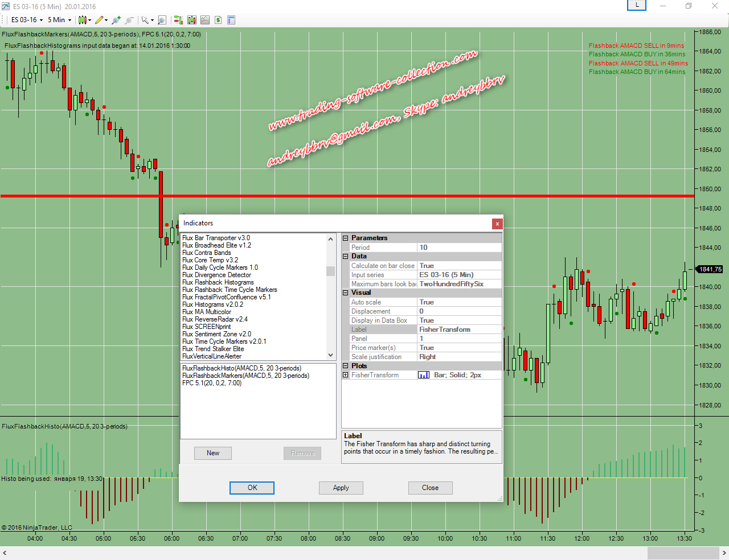Open the ES 03-16 instrument dropdown
Screen dimensions: 729x560
[x=27, y=20]
